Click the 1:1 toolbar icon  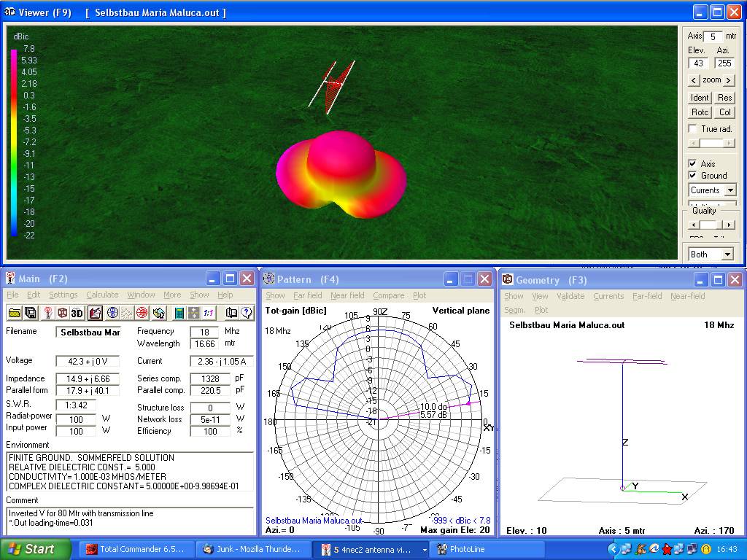coord(209,313)
